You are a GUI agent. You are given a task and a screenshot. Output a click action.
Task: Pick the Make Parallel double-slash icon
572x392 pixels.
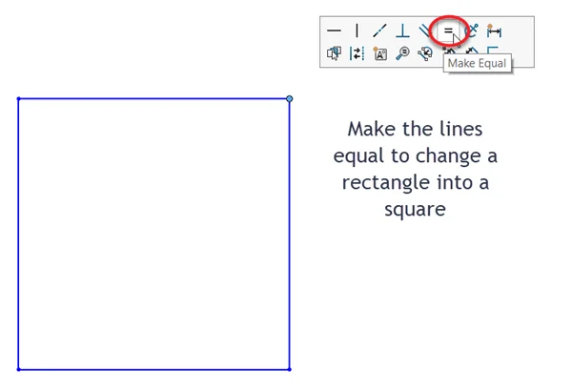(425, 31)
